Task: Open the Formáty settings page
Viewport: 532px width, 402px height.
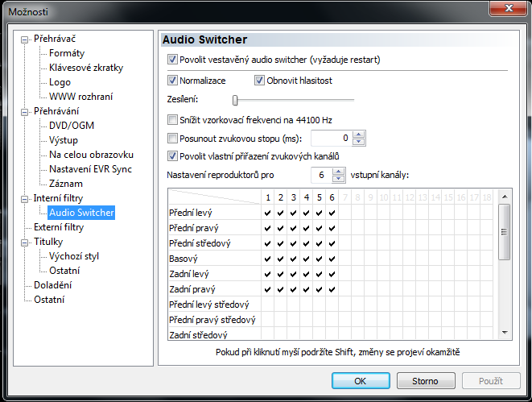Action: pos(67,53)
